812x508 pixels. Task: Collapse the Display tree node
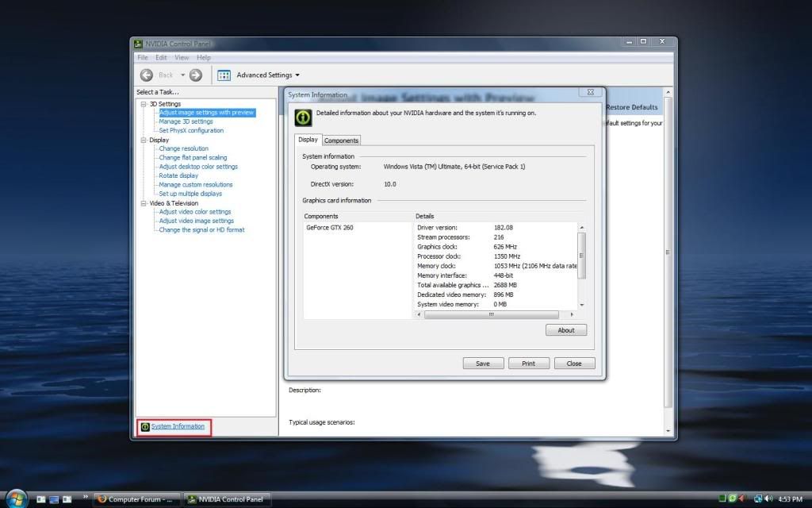tap(144, 140)
